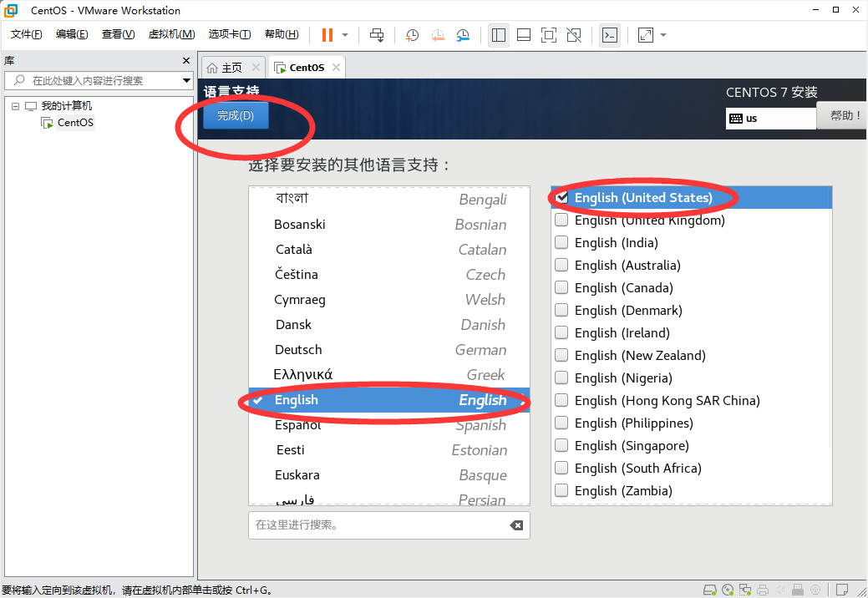The image size is (868, 598).
Task: Check English (Ireland)
Action: 562,332
